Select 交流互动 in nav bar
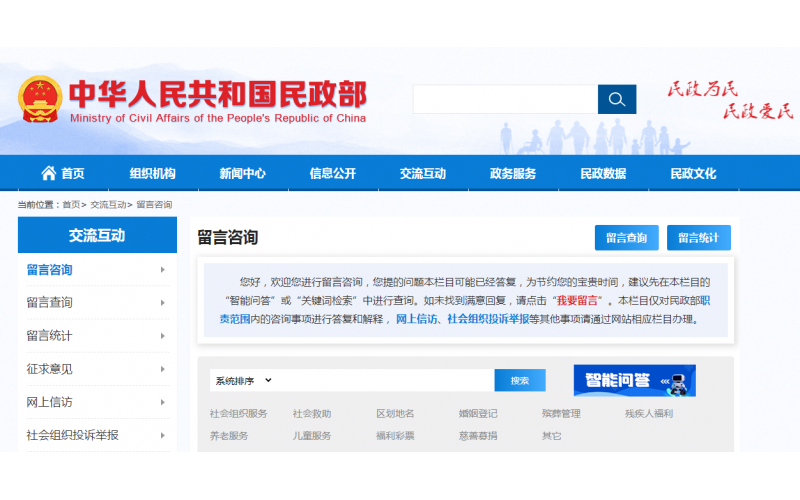The image size is (800, 500). 423,173
